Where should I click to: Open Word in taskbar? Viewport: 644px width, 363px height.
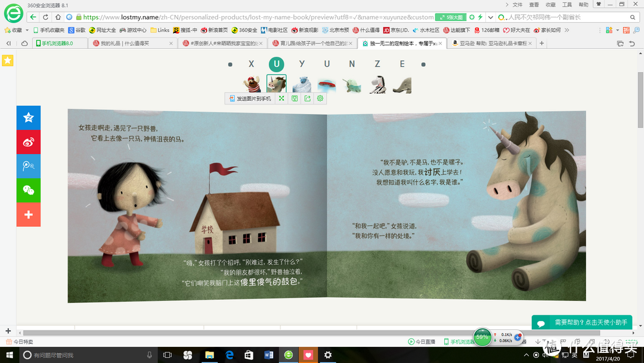point(268,355)
